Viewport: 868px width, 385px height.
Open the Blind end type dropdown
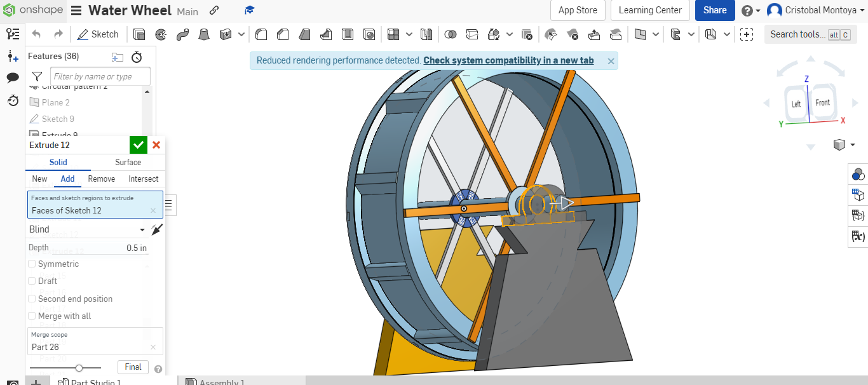pyautogui.click(x=88, y=229)
